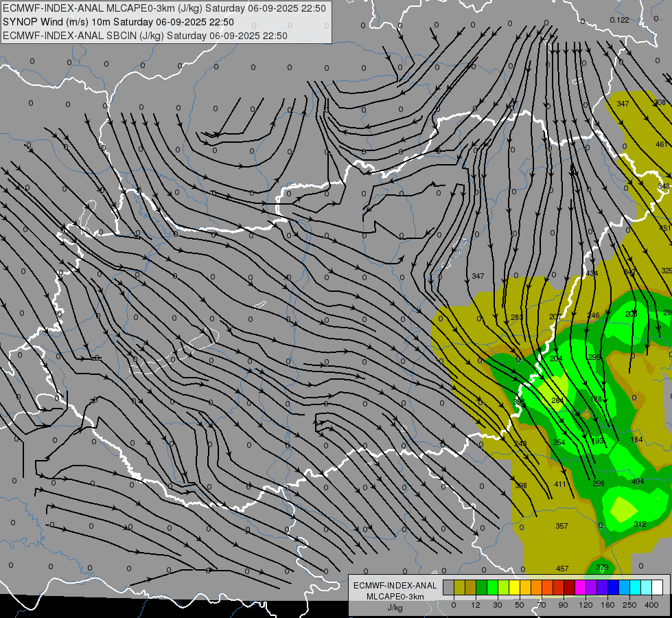Select the purple swatch after the 120 tick

pos(592,587)
